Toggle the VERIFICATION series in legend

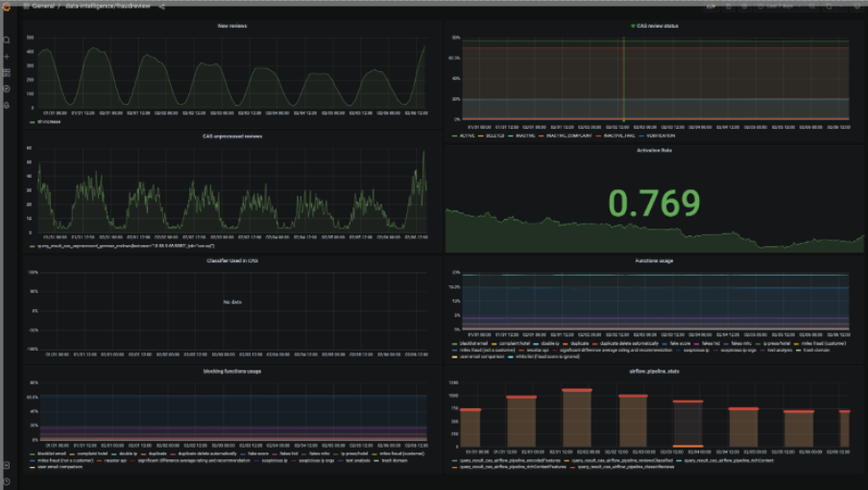tap(657, 135)
